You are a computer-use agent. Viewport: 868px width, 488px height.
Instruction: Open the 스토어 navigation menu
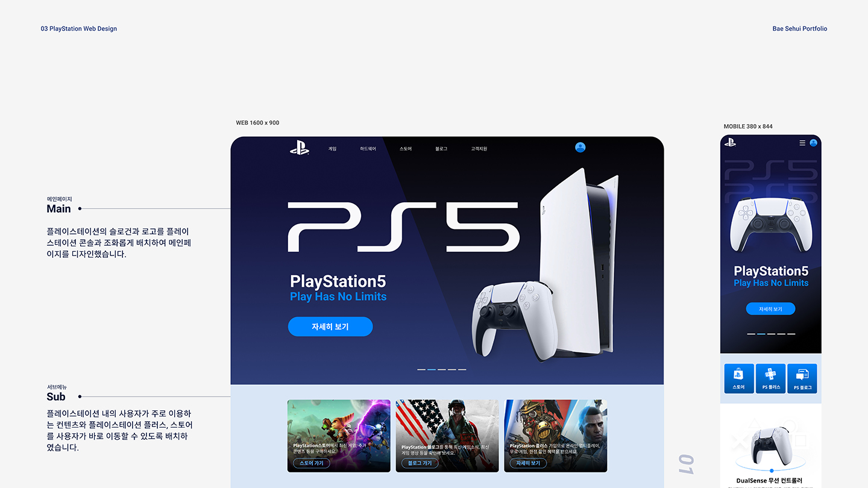click(406, 148)
